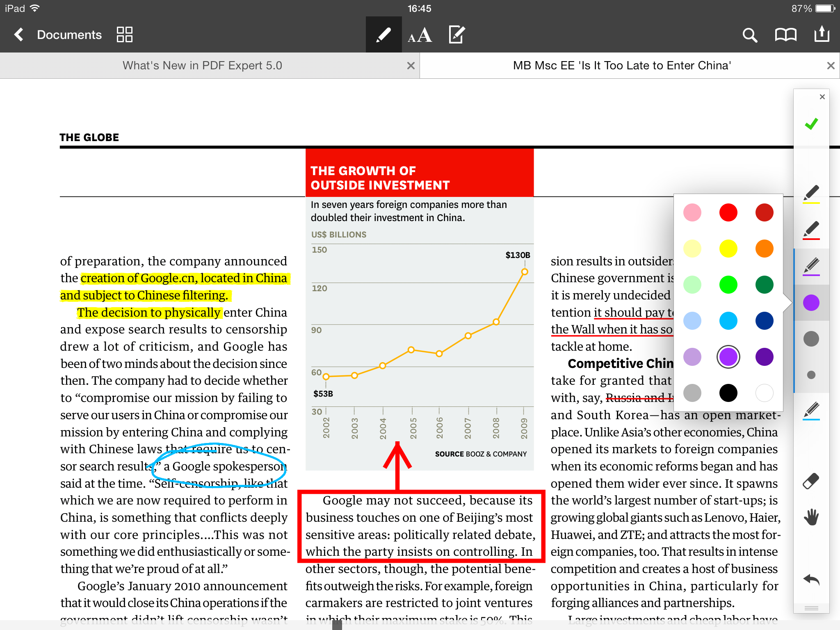Open the purple color picker button
840x630 pixels.
point(811,303)
